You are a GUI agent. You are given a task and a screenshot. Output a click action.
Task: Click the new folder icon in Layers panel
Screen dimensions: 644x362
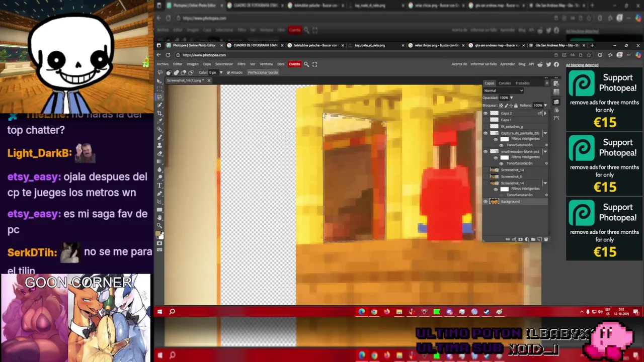coord(533,239)
